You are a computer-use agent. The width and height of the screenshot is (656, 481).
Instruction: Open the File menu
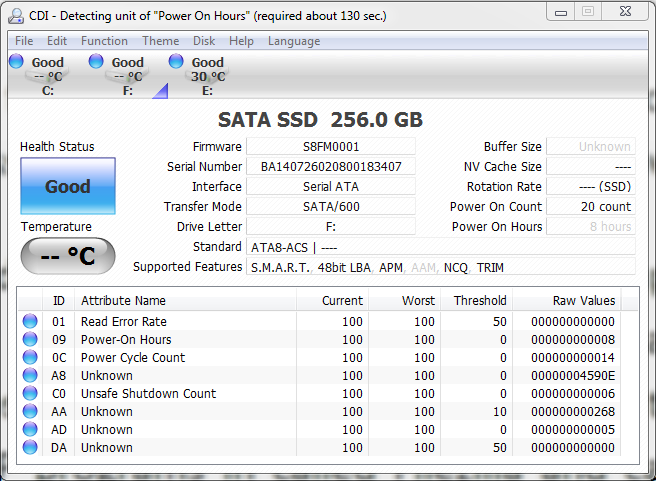[x=24, y=41]
